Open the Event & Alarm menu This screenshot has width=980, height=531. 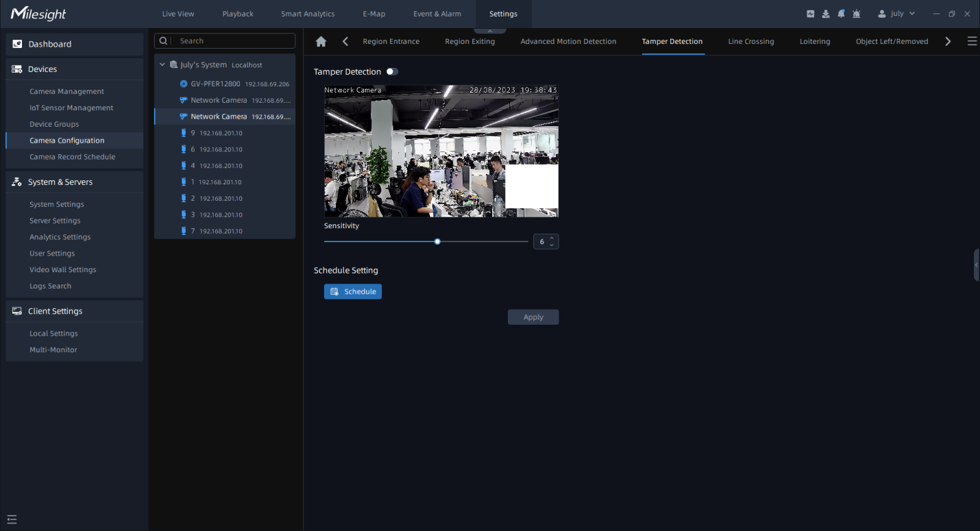(x=437, y=13)
